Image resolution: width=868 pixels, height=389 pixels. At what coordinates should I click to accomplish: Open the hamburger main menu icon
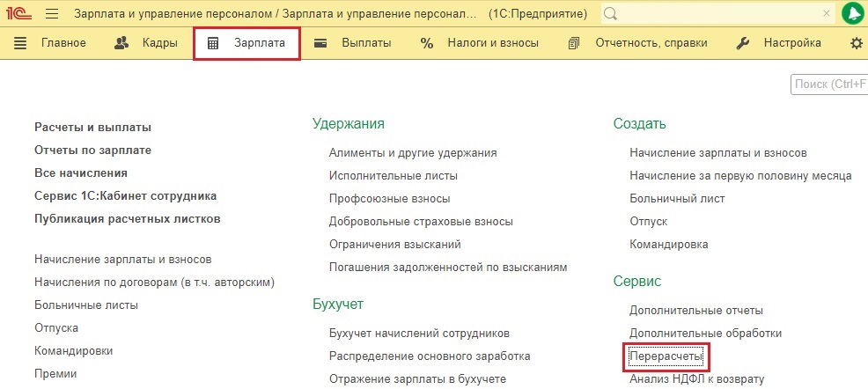(x=52, y=14)
